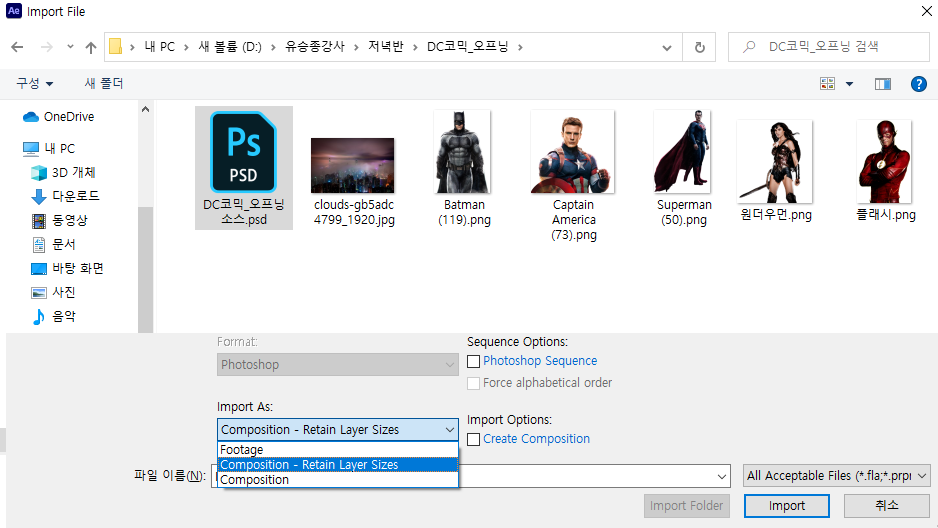The height and width of the screenshot is (528, 938).
Task: Enable the Create Composition checkbox
Action: click(x=473, y=440)
